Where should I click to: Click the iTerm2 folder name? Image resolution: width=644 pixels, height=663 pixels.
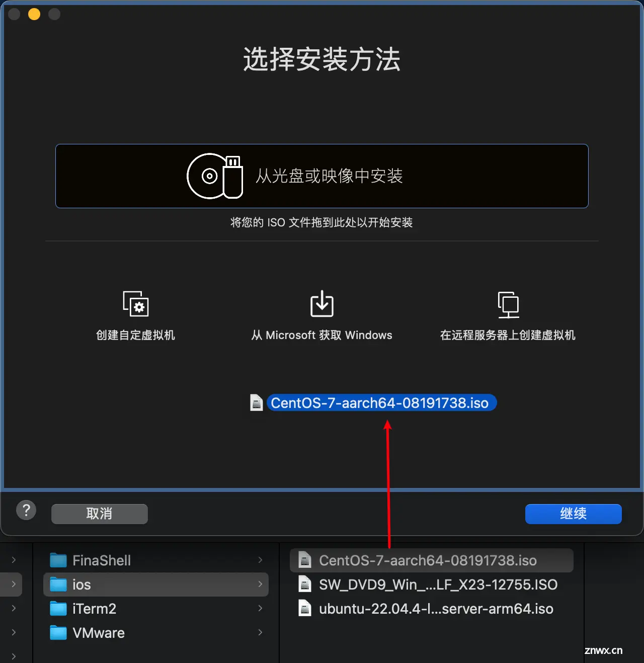pyautogui.click(x=95, y=609)
